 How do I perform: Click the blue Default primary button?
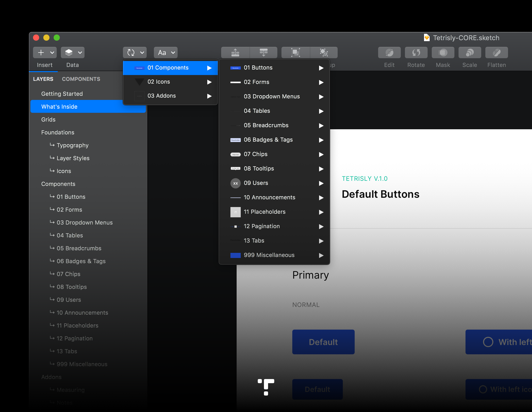(x=323, y=342)
